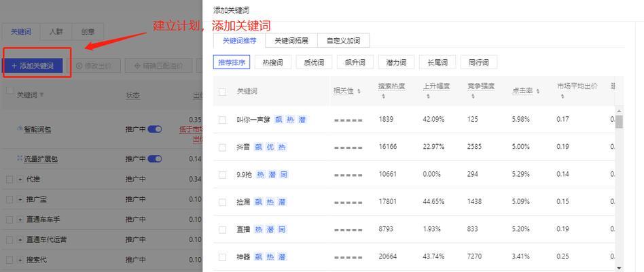Viewport: 644px width, 272px height.
Task: Open the 关键词 tab in left panel
Action: point(21,32)
